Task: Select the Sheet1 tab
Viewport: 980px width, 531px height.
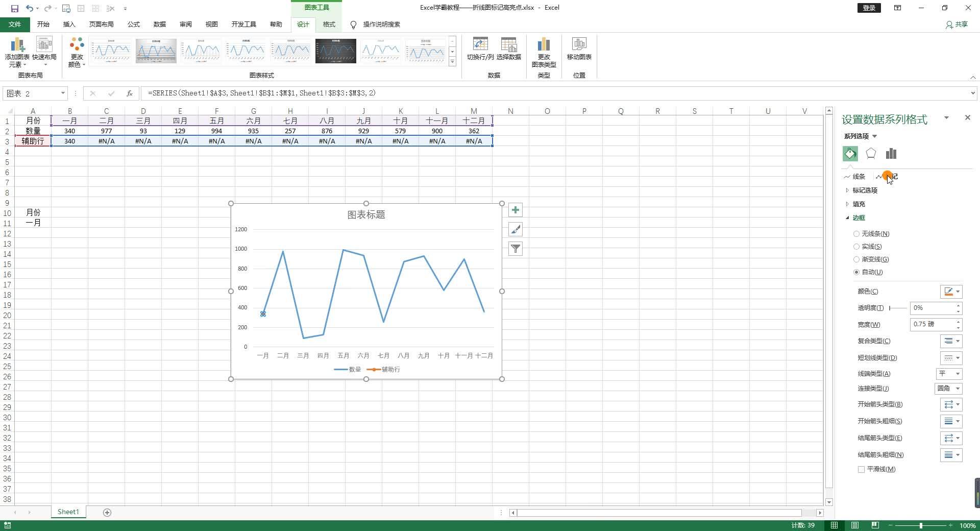Action: pos(68,512)
